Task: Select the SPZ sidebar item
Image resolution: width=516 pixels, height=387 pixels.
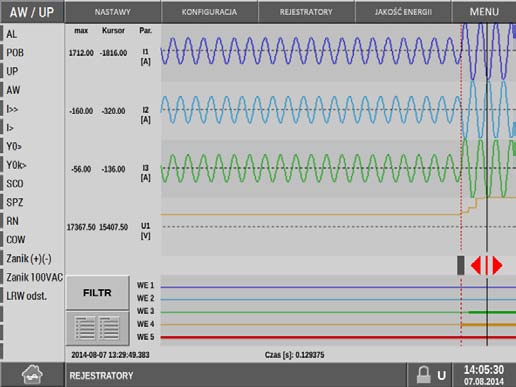Action: click(15, 202)
